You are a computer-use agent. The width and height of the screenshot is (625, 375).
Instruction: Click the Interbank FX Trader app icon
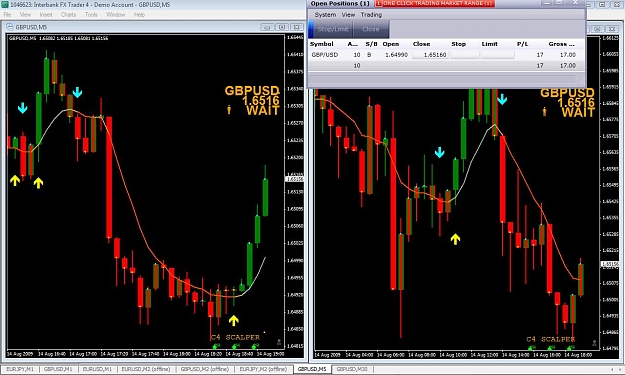tap(4, 4)
